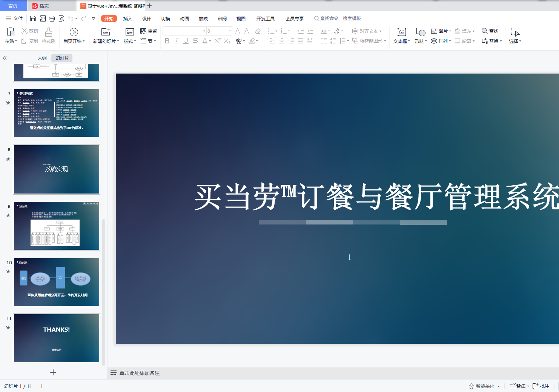The height and width of the screenshot is (392, 559).
Task: Toggle justify text alignment
Action: [x=301, y=41]
